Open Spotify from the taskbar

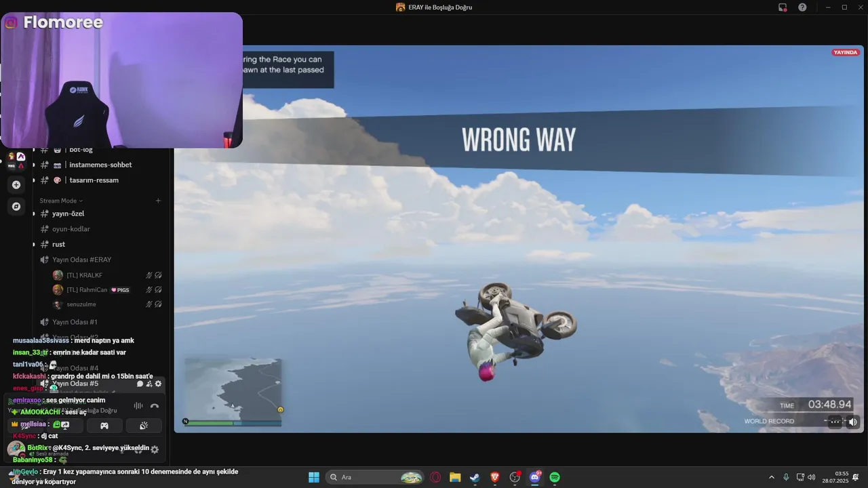coord(555,477)
